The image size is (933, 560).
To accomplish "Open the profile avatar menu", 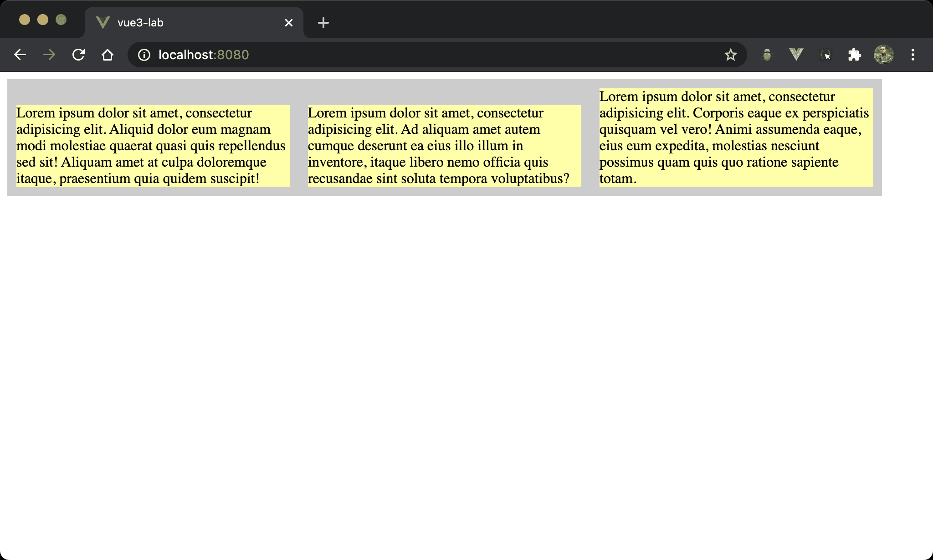I will point(883,55).
